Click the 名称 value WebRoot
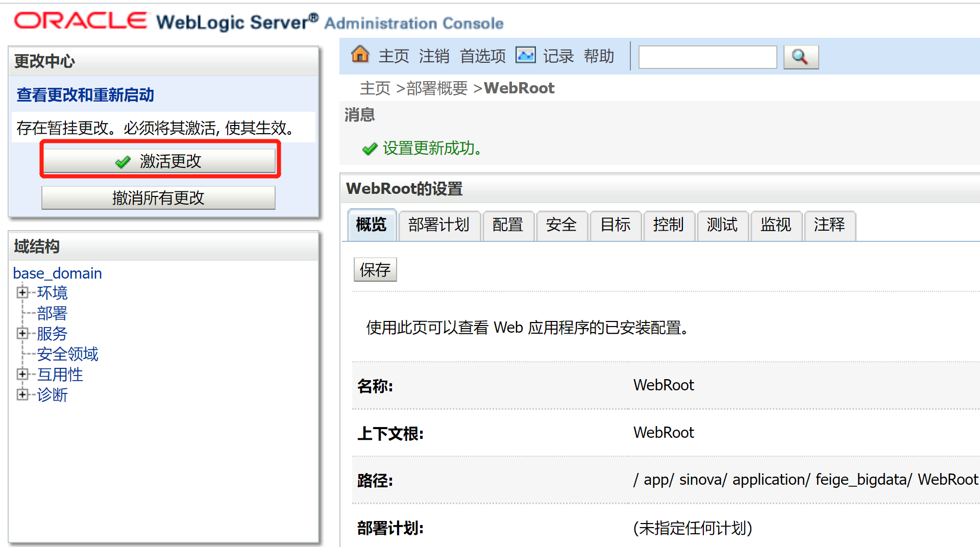 [x=664, y=385]
